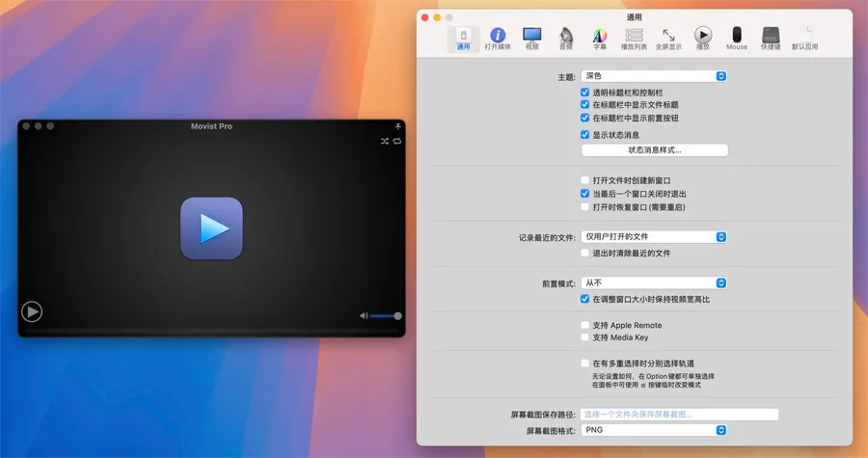Check the 支持 Apple Remote box
The image size is (868, 458).
(x=585, y=326)
